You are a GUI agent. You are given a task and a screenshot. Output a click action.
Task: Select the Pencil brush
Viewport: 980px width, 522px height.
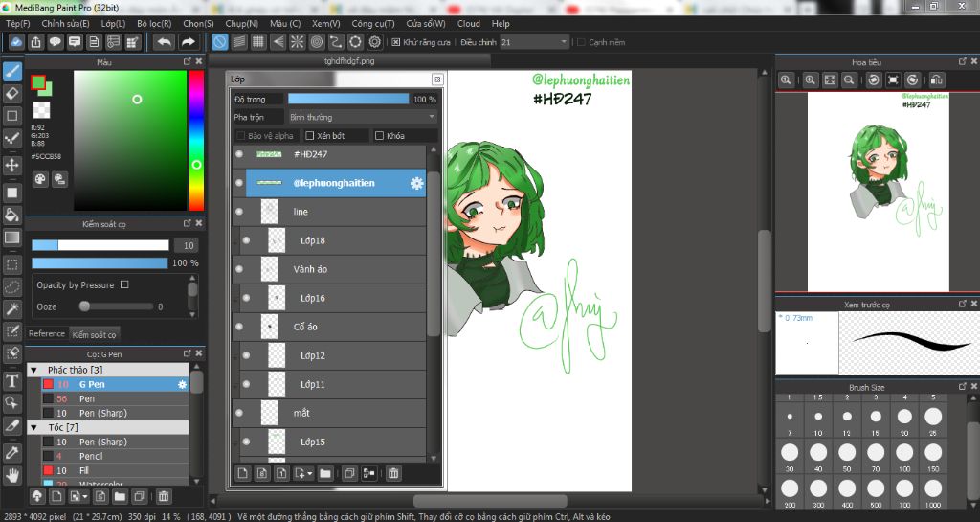115,456
